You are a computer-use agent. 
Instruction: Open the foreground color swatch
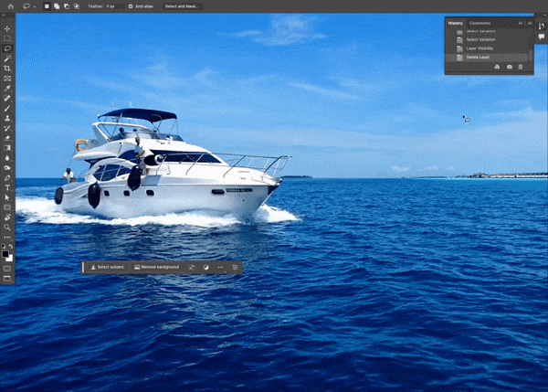(5, 254)
